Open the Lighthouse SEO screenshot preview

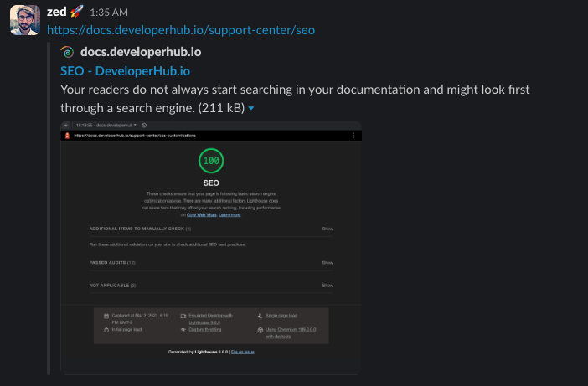point(211,247)
